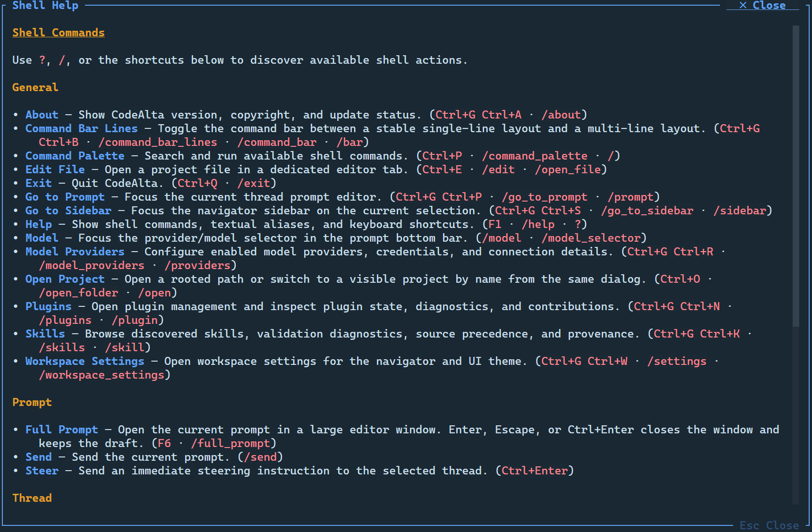Click the /go_to_prompt alias
This screenshot has height=532, width=812.
point(545,197)
